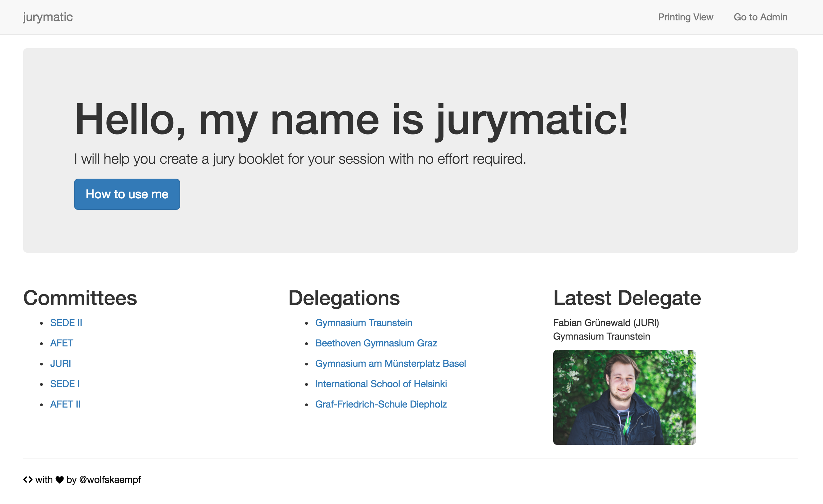Open Gymnasium am Münsterplatz Basel delegation
Viewport: 823px width, 504px height.
[391, 363]
